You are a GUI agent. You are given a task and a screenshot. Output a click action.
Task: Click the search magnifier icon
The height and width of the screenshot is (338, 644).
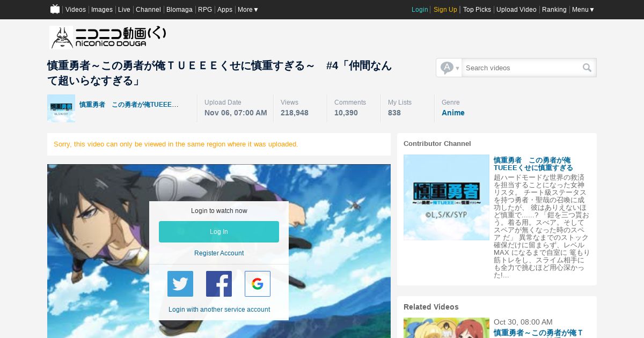point(587,68)
